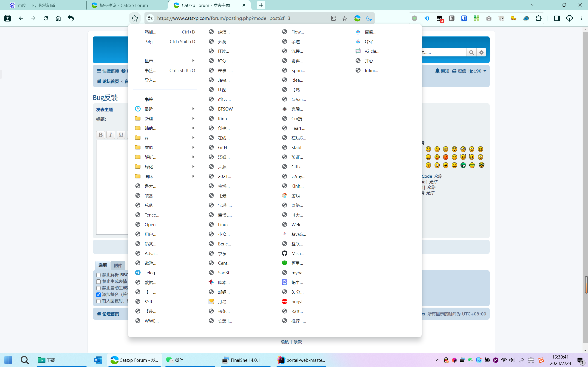This screenshot has width=588, height=367.
Task: Click the share page icon in address bar
Action: (333, 18)
